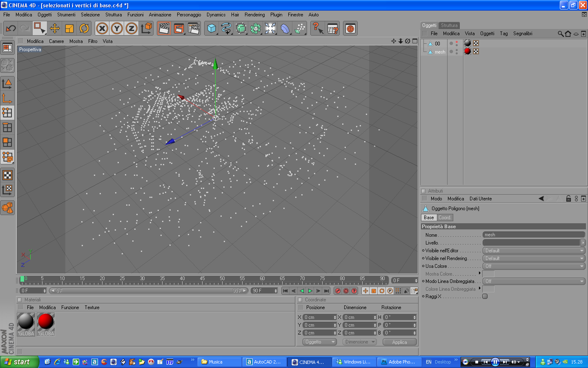Open the spline tools icon

coord(226,29)
